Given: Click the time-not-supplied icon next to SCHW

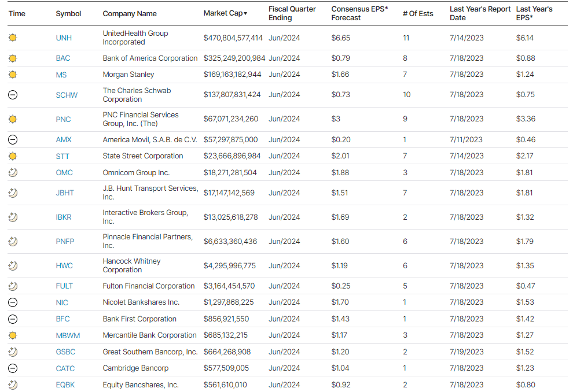Looking at the screenshot, I should click(13, 95).
